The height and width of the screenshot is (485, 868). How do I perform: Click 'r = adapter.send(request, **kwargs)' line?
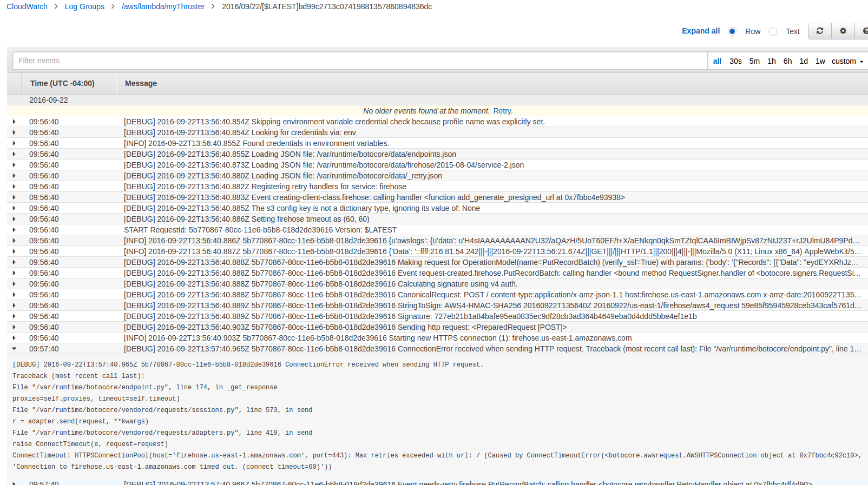pos(81,421)
